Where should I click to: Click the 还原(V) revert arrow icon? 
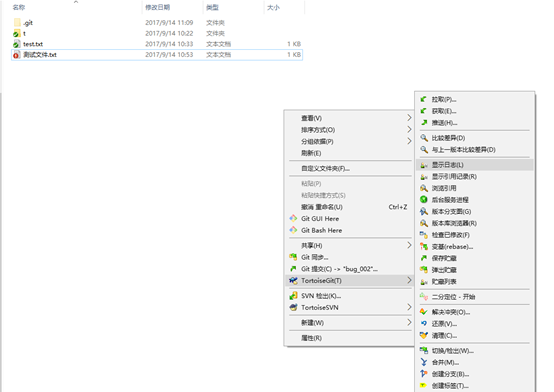click(424, 323)
